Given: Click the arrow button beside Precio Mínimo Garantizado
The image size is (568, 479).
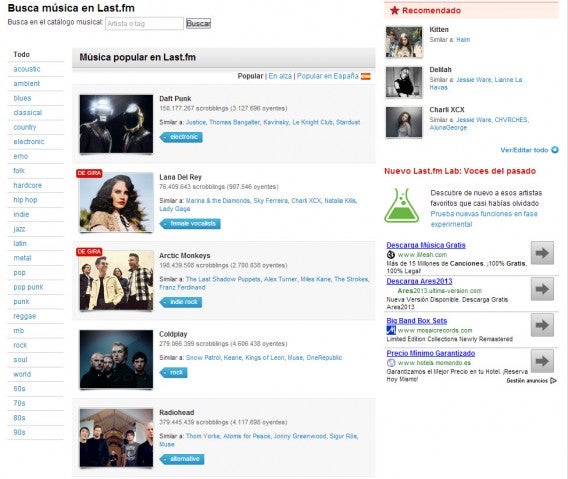Looking at the screenshot, I should point(542,361).
